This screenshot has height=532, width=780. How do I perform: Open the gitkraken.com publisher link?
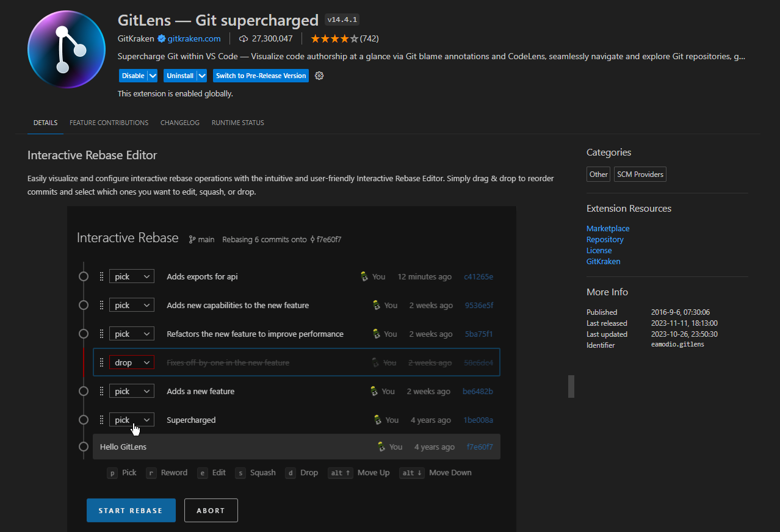point(194,38)
